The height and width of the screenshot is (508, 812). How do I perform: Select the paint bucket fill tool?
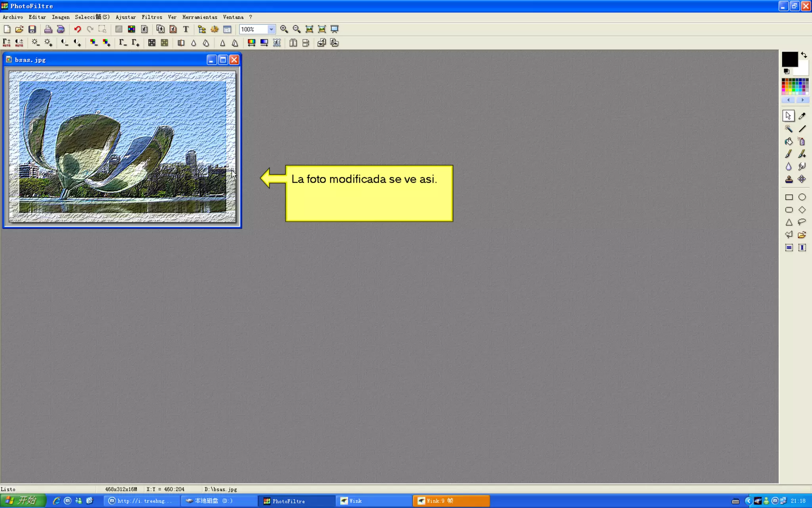tap(789, 141)
